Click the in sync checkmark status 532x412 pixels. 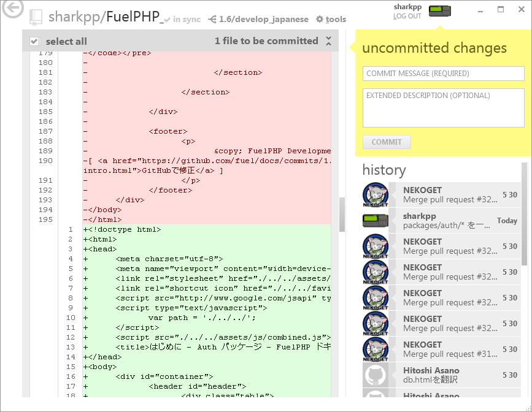182,20
